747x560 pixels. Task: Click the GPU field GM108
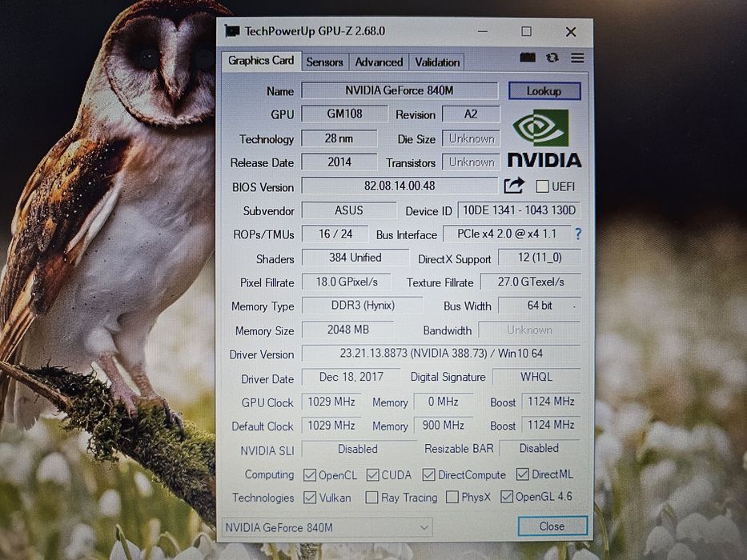(x=345, y=114)
